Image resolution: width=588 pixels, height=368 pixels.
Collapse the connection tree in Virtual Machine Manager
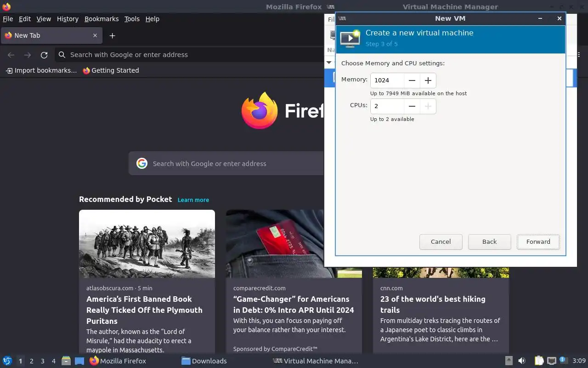[329, 63]
